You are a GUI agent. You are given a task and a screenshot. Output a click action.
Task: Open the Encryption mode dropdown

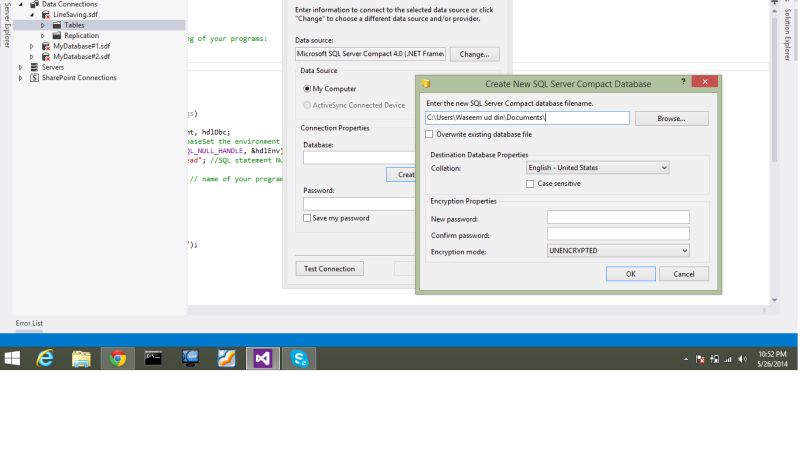click(x=618, y=251)
